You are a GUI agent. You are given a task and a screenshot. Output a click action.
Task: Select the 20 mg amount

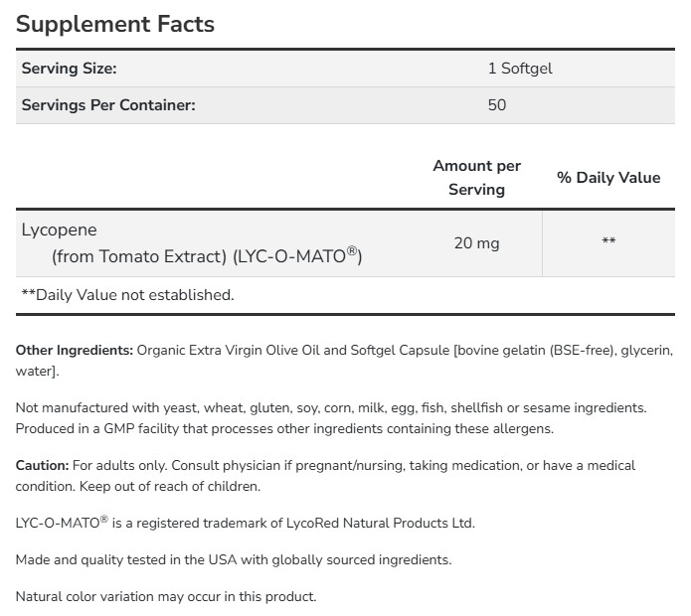(476, 242)
